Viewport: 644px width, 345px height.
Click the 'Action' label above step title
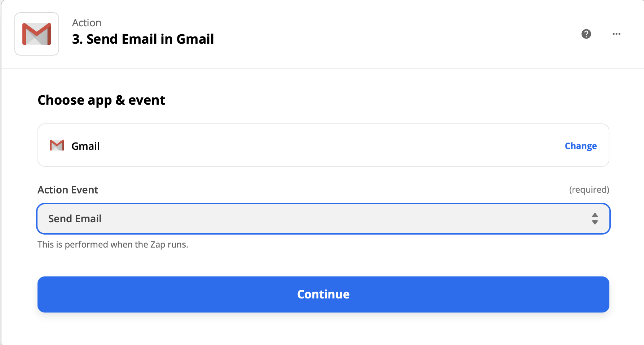pyautogui.click(x=87, y=23)
